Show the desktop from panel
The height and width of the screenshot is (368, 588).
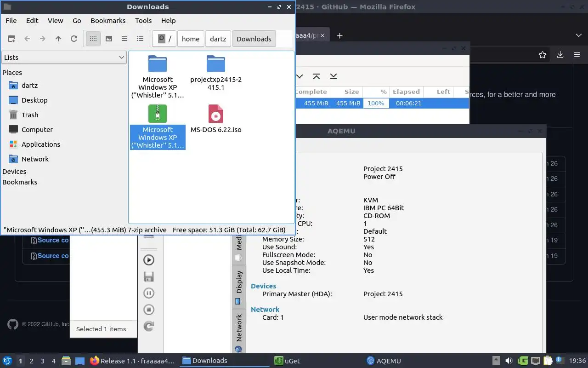(80, 361)
